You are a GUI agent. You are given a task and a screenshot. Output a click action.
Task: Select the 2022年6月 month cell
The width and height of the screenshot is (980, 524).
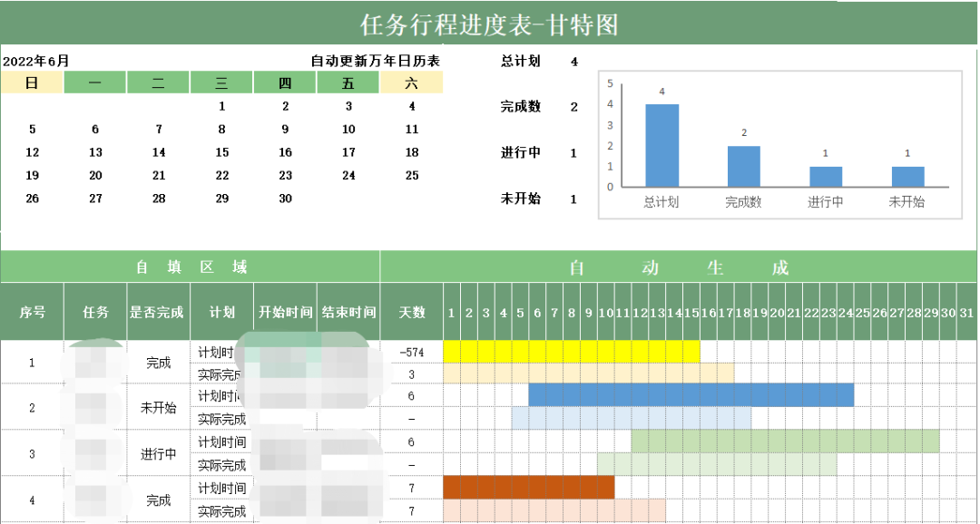click(36, 62)
